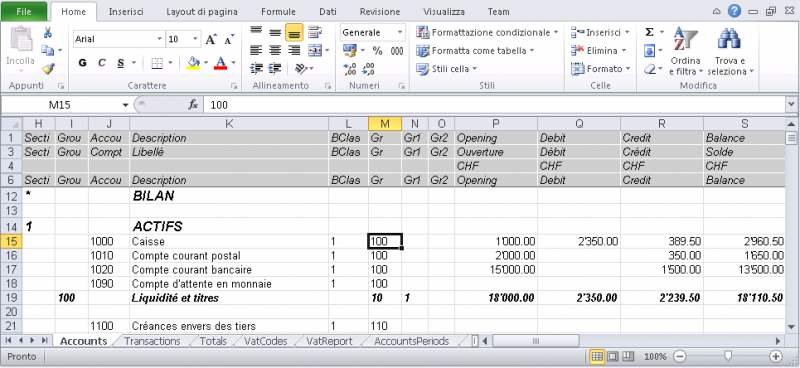Select the Page Layout view button
800x368 pixels.
613,356
